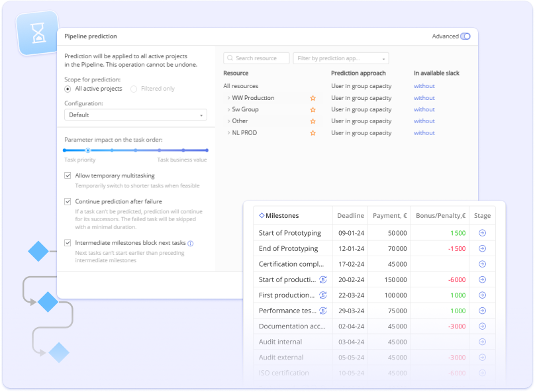Select Filtered only radio button
The height and width of the screenshot is (392, 535).
tap(134, 89)
